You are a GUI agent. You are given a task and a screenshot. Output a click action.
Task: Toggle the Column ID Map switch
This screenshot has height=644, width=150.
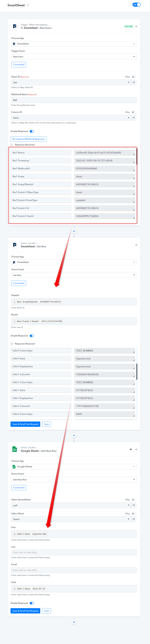134,112
